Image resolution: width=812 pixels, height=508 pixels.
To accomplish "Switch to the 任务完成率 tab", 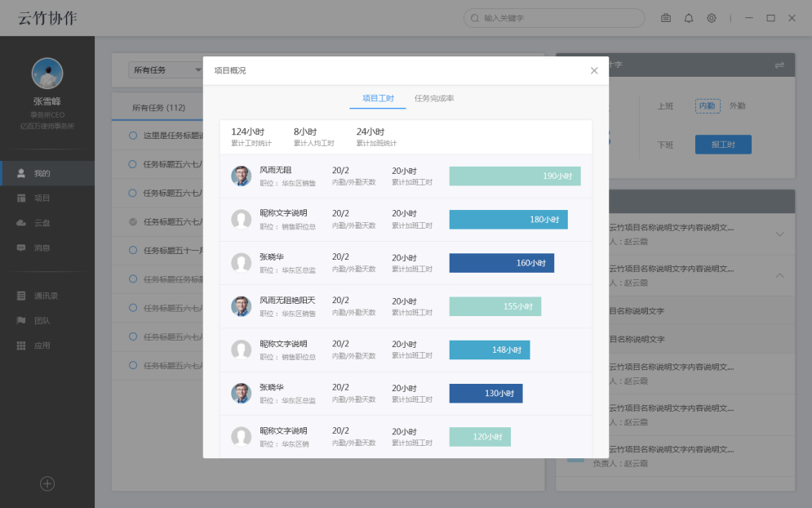I will tap(434, 99).
